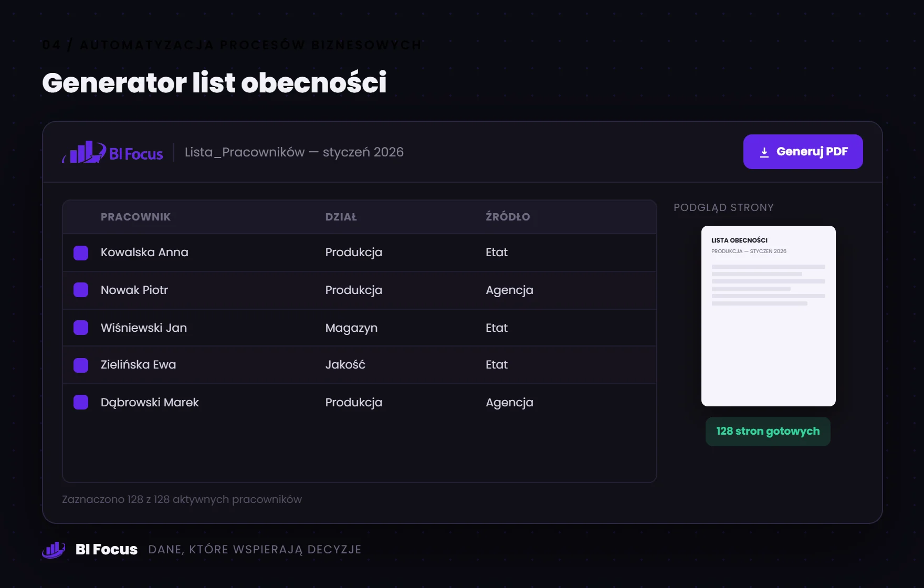This screenshot has width=924, height=588.
Task: Open the attendance list page preview thumbnail
Action: (x=768, y=316)
